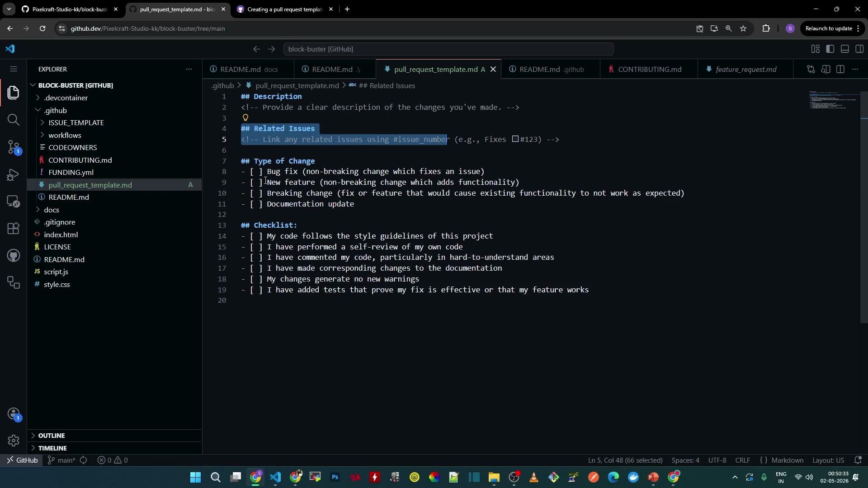Open the Source Control view
The width and height of the screenshot is (868, 488).
pyautogui.click(x=14, y=147)
